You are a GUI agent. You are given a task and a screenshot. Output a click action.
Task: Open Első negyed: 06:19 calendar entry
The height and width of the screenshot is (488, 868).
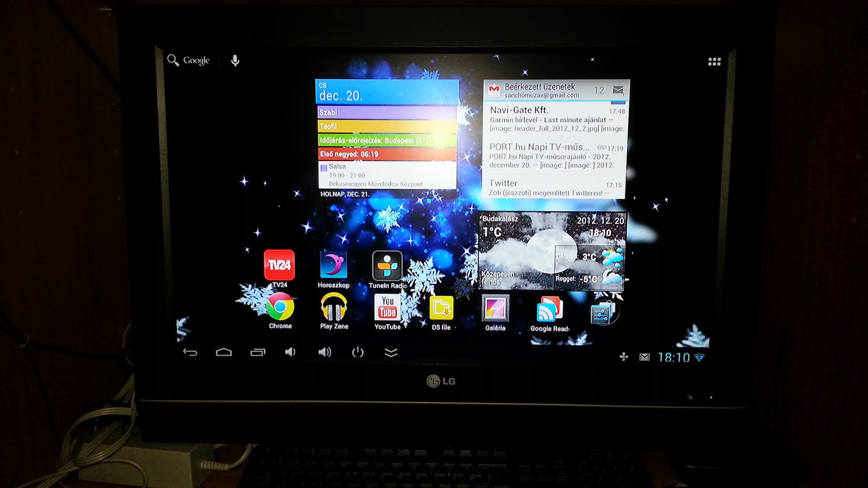pos(387,154)
